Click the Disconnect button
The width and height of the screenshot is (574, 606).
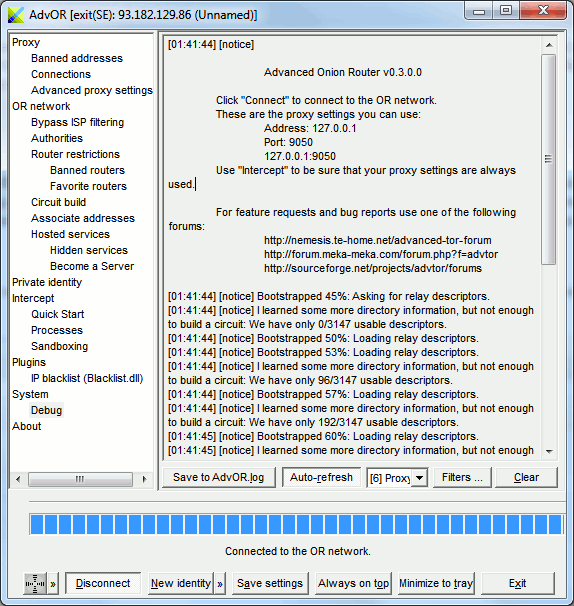pyautogui.click(x=103, y=583)
